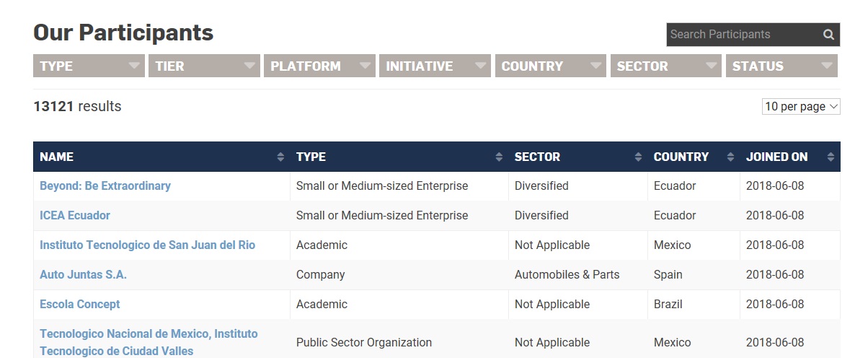Sort by Sector column arrows icon

coord(638,157)
